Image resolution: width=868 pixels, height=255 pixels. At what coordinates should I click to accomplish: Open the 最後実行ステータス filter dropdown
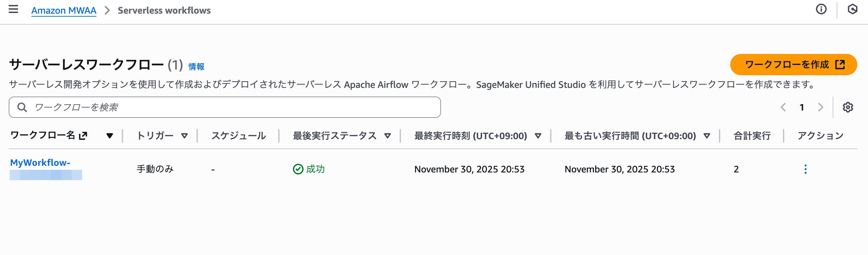tap(388, 136)
